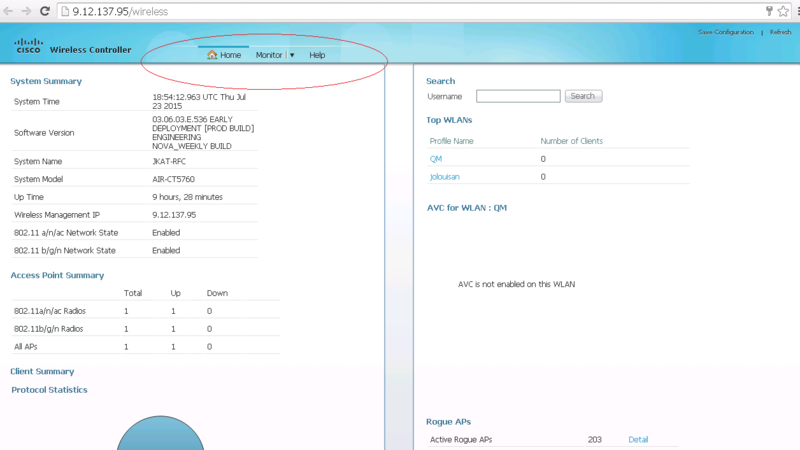Open the jolouisan WLAN profile
Viewport: 800px width, 450px height.
coord(445,176)
